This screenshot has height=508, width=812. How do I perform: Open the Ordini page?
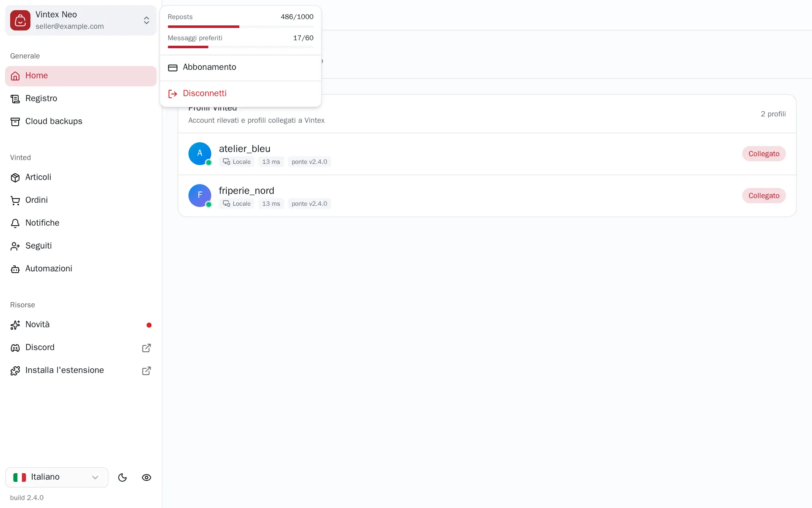(81, 200)
